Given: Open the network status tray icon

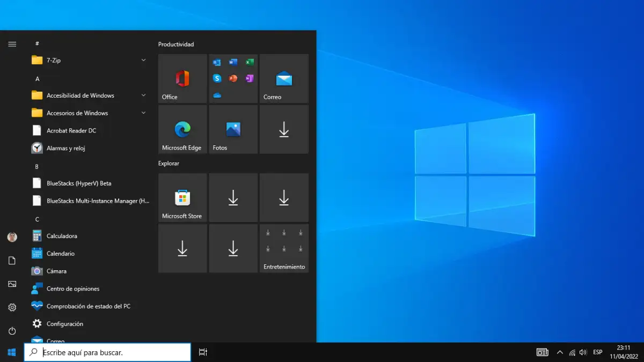Looking at the screenshot, I should (572, 352).
